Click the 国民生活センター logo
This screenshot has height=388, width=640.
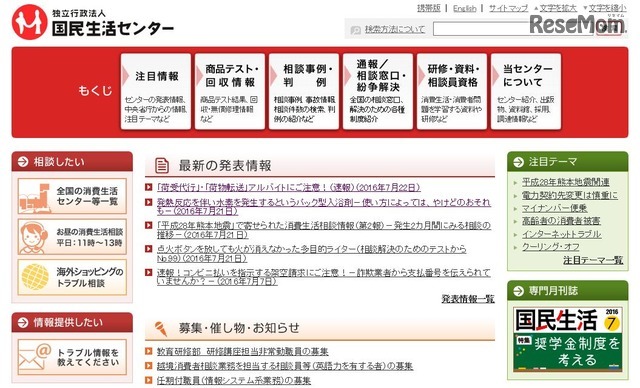pos(93,22)
